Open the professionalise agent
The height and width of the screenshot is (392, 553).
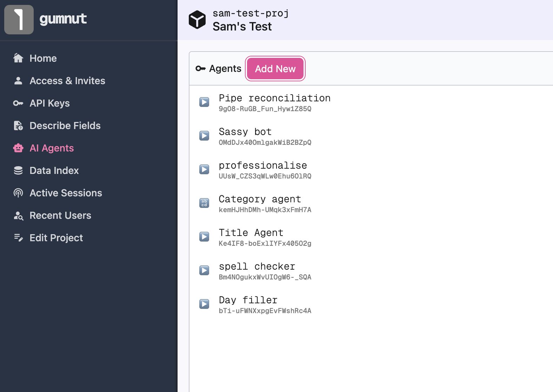click(x=263, y=165)
